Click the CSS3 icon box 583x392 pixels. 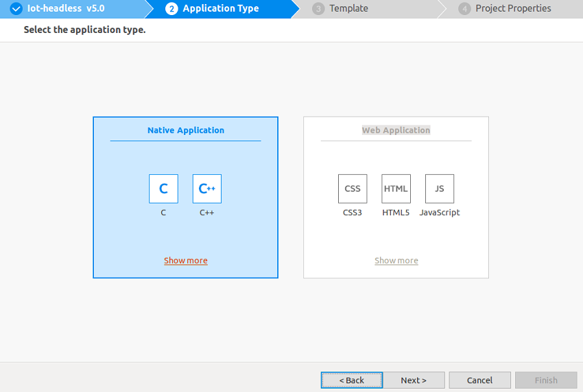pos(353,188)
